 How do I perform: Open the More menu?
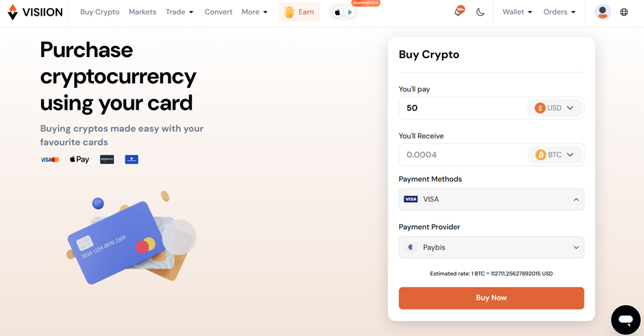254,12
